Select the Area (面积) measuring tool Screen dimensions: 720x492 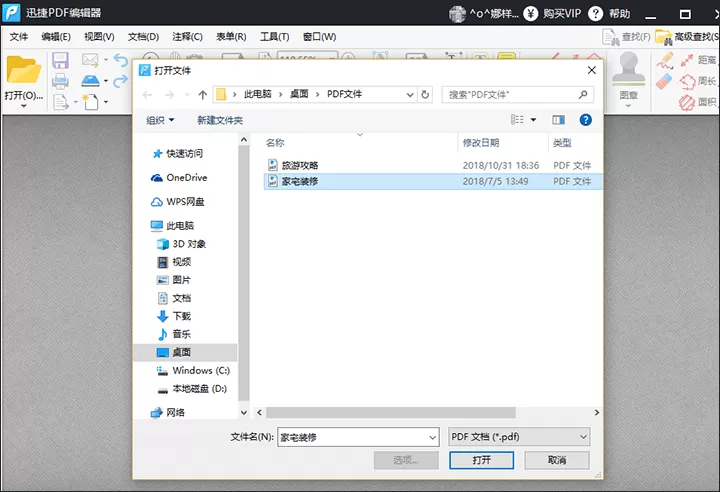pyautogui.click(x=698, y=102)
